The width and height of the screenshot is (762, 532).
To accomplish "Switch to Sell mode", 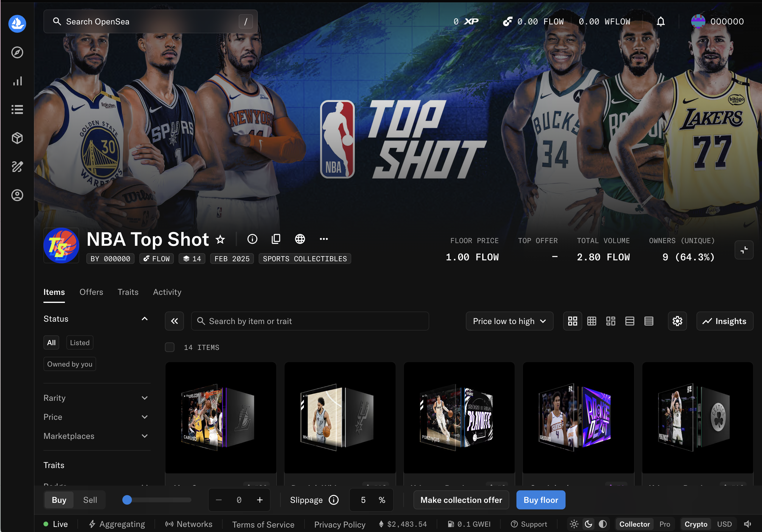I will (90, 500).
